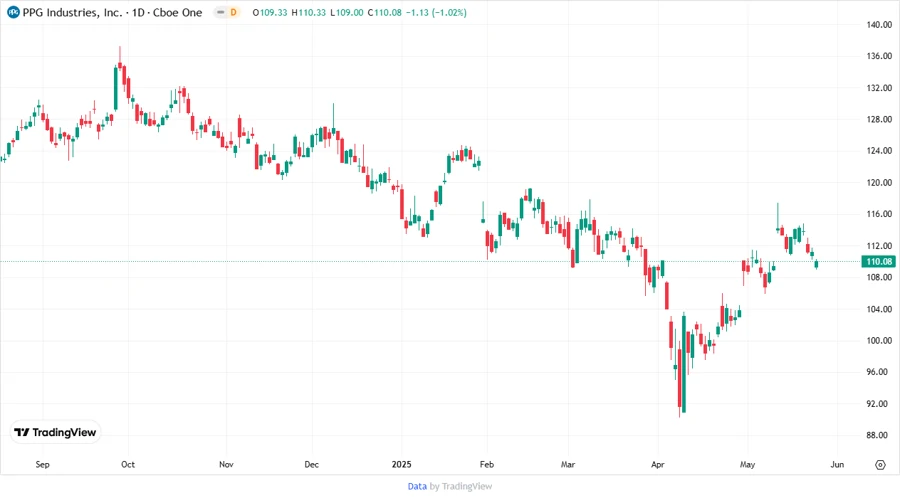Click the Apr label on time axis
The height and width of the screenshot is (498, 900).
[x=658, y=464]
